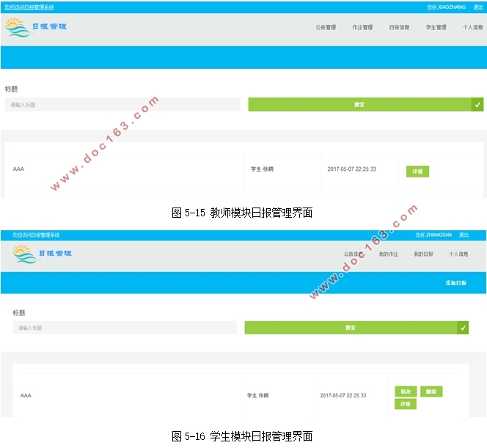Image resolution: width=487 pixels, height=448 pixels.
Task: Open 公告信息 in student navigation
Action: (354, 254)
